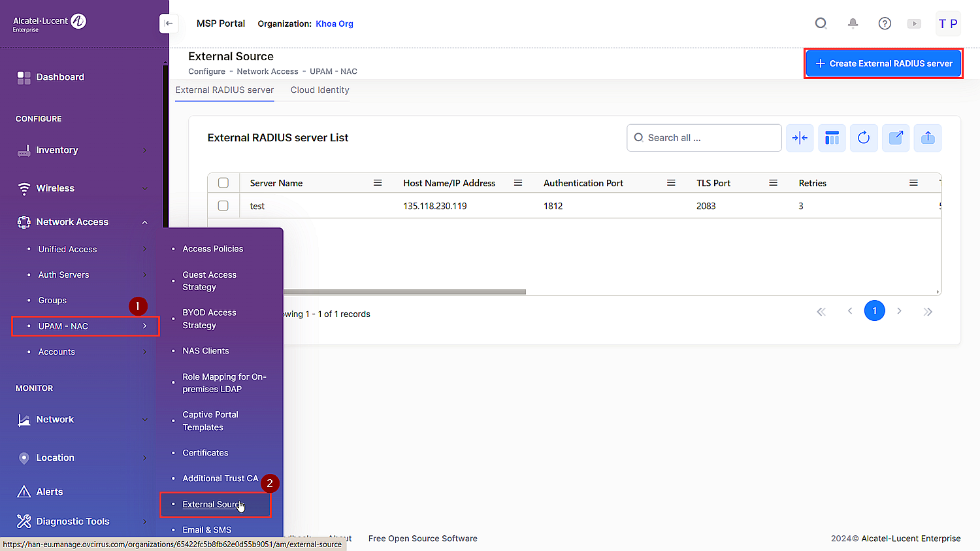Image resolution: width=980 pixels, height=551 pixels.
Task: Click the open-in-new-window icon in the toolbar
Action: [896, 138]
